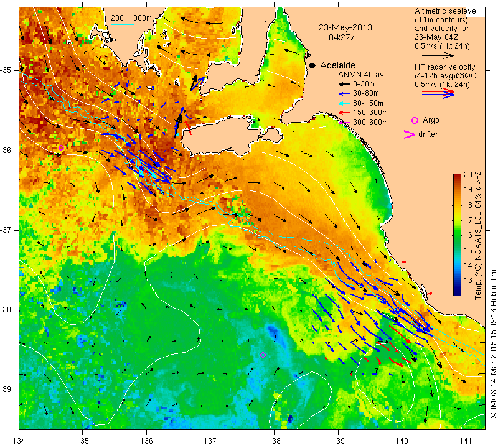Click the blue 30-80m legend arrow
This screenshot has height=448, width=498.
[344, 94]
